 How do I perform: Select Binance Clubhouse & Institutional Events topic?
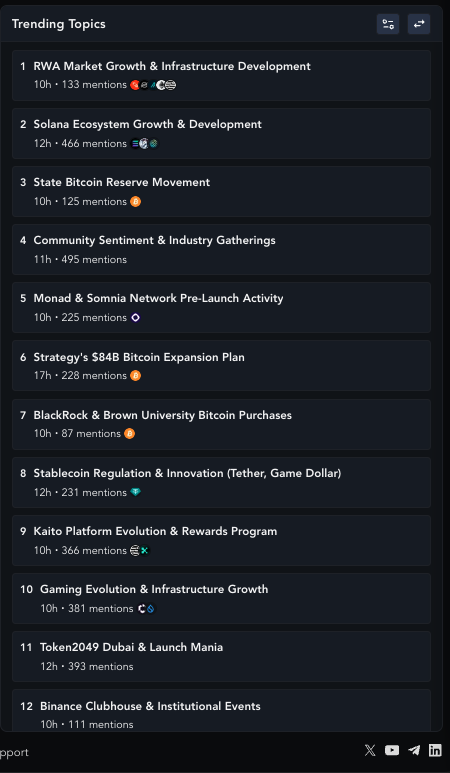(x=221, y=710)
